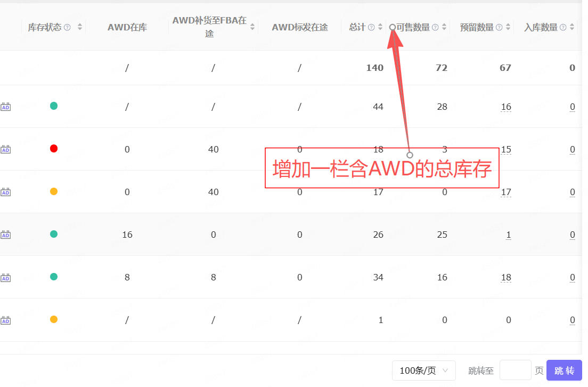
Task: Click the AD icon in the row totaling 26
Action: (x=5, y=235)
